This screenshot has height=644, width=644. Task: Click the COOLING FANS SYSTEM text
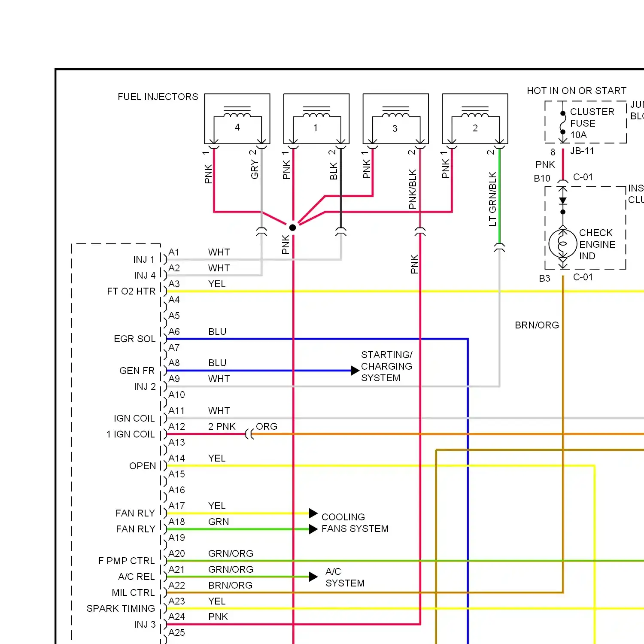(355, 523)
